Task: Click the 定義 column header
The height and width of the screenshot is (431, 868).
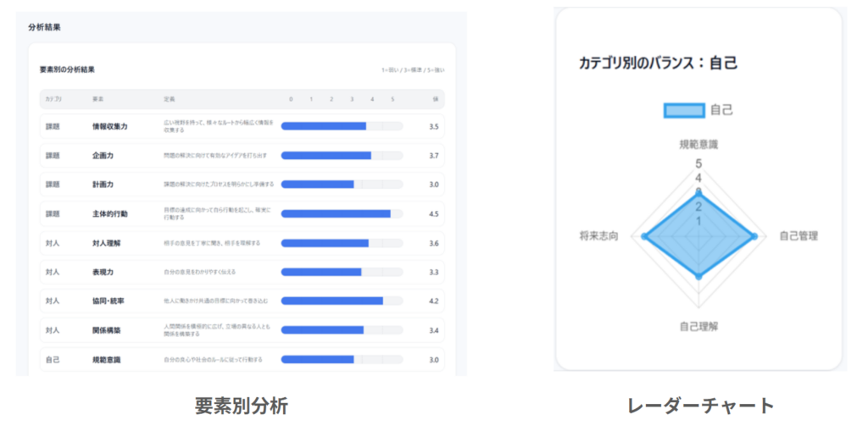Action: coord(170,99)
